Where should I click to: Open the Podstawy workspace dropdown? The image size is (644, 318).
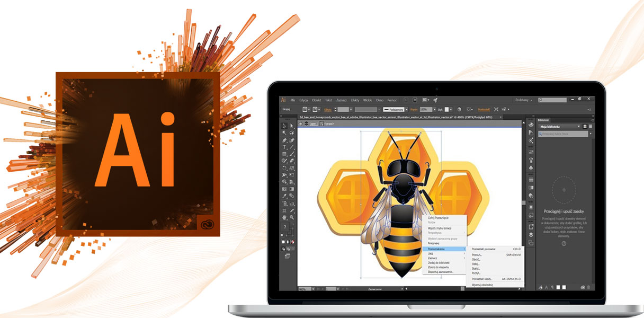pos(523,100)
